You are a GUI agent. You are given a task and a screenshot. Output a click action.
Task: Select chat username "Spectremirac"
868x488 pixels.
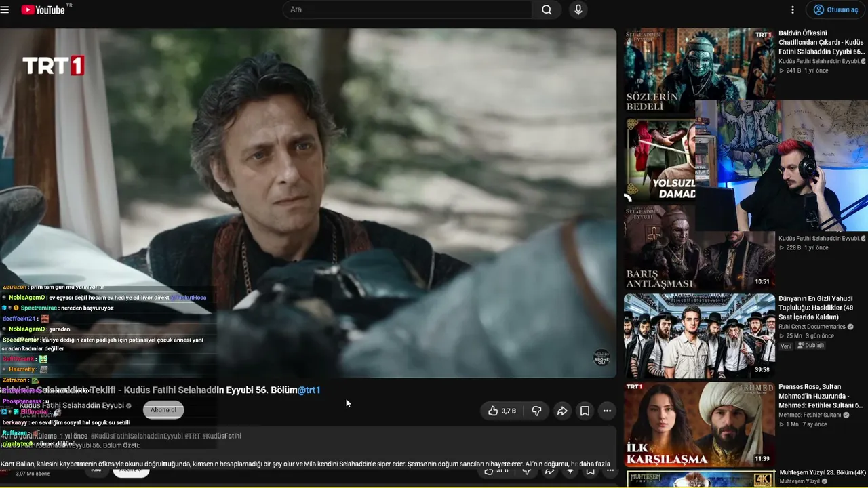click(39, 308)
